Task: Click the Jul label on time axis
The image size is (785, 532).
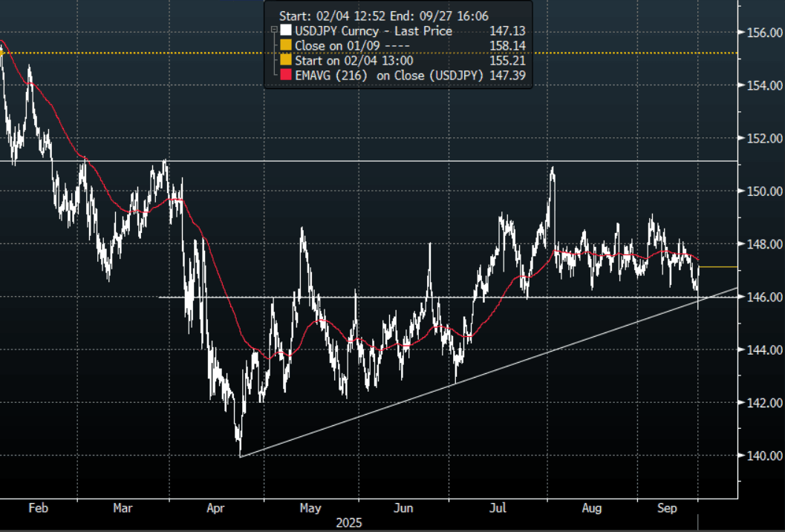Action: point(498,508)
